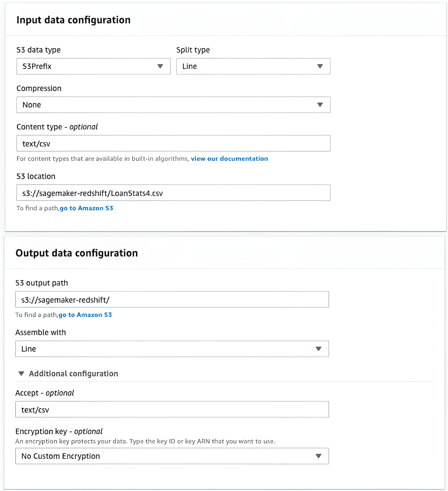
Task: Click the arrow icon in Compression box
Action: tap(320, 105)
